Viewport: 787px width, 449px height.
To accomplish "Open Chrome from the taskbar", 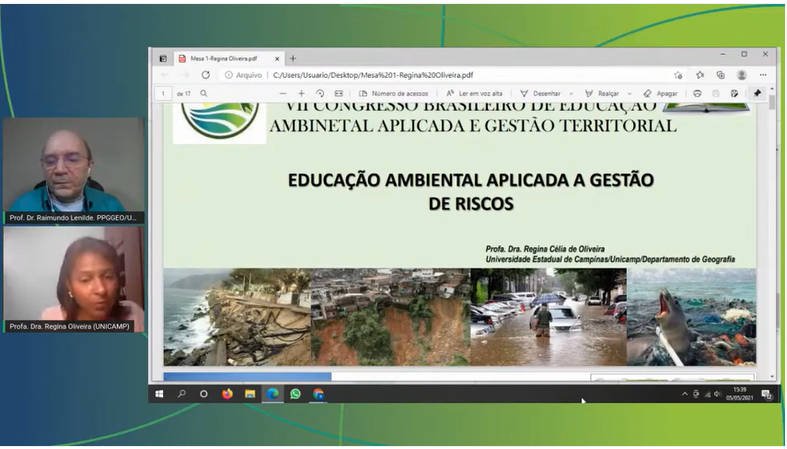I will (318, 394).
